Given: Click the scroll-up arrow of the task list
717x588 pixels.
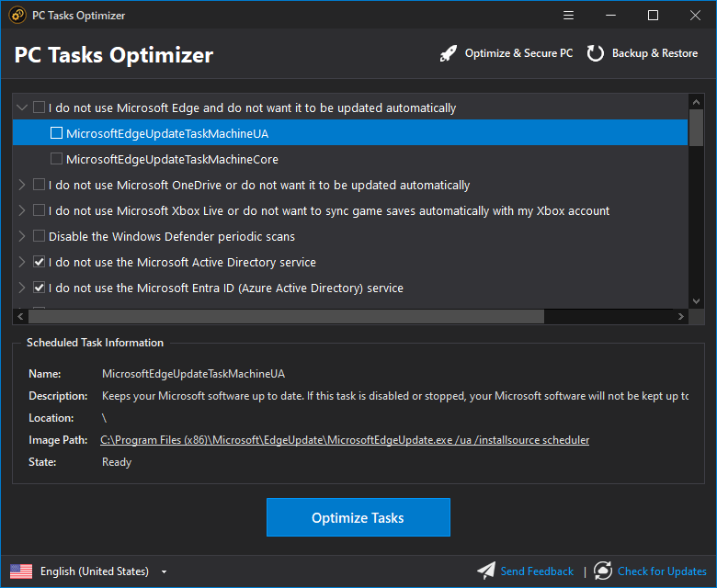Looking at the screenshot, I should [696, 101].
